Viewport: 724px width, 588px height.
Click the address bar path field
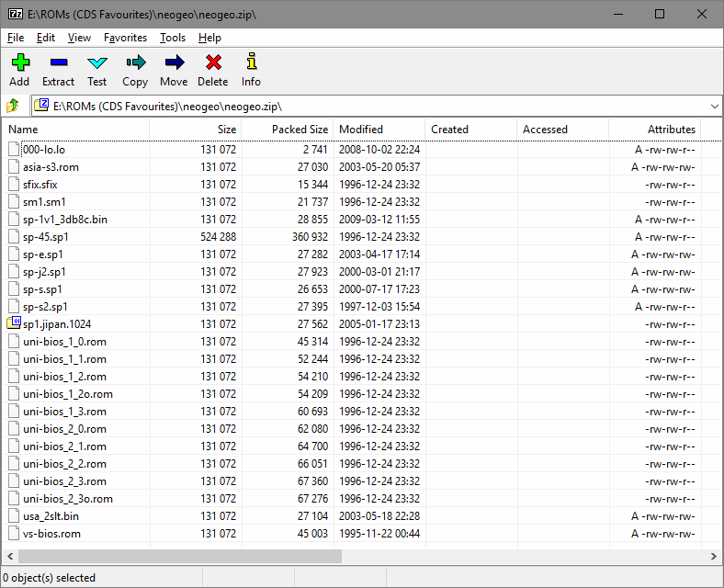pyautogui.click(x=376, y=107)
